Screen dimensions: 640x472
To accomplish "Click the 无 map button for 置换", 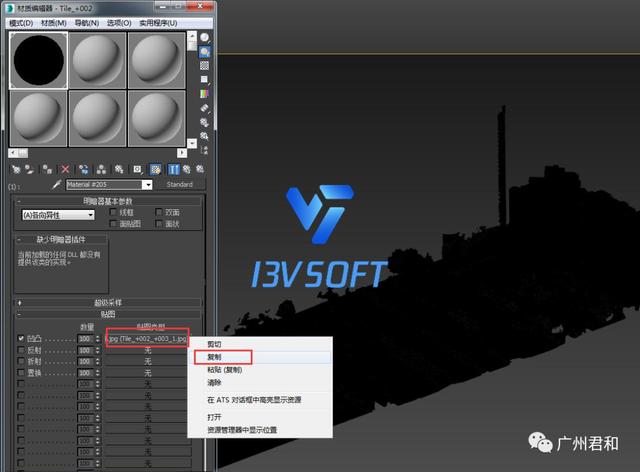I will (x=147, y=372).
